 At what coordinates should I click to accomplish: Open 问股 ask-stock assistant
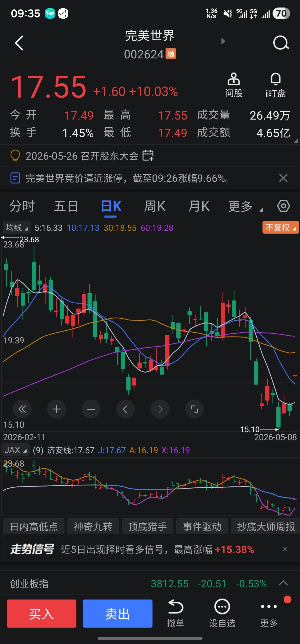click(234, 85)
